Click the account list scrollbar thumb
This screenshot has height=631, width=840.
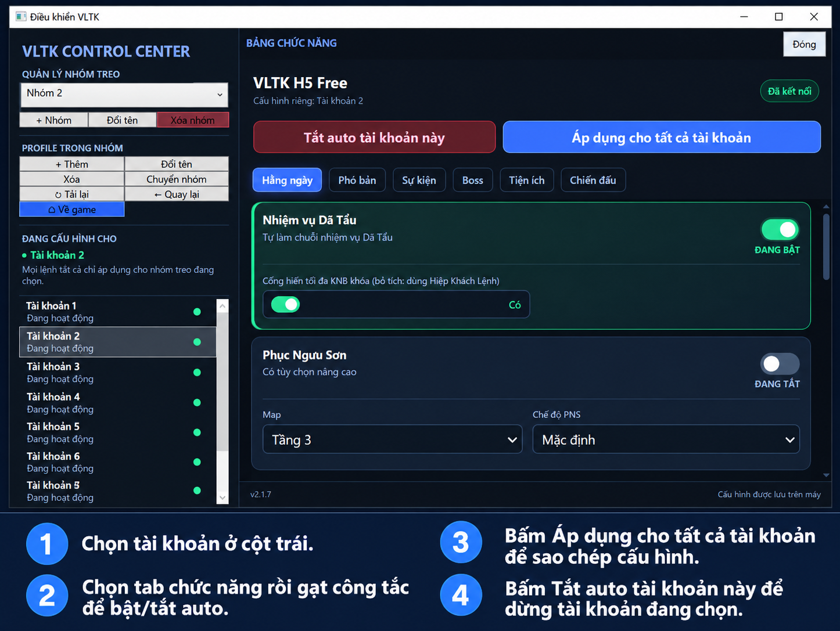coord(222,381)
